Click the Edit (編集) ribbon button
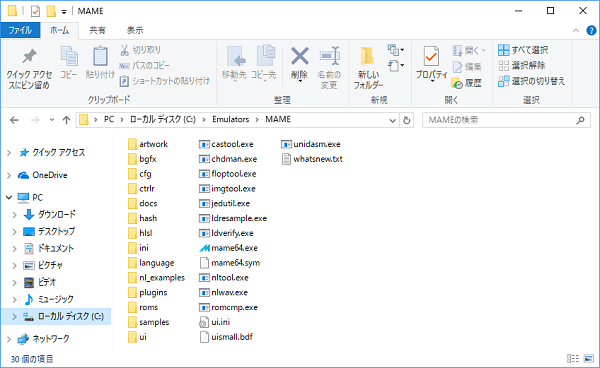 click(467, 67)
